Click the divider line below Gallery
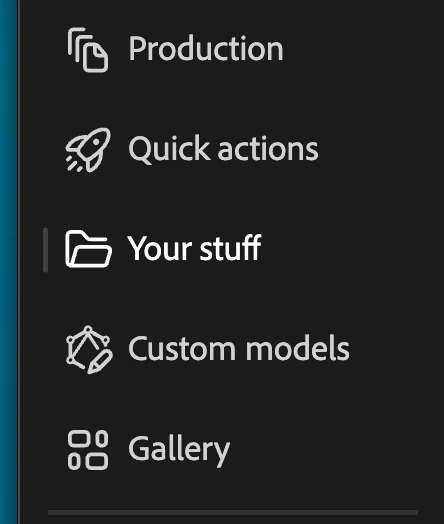The height and width of the screenshot is (524, 444). tap(233, 513)
